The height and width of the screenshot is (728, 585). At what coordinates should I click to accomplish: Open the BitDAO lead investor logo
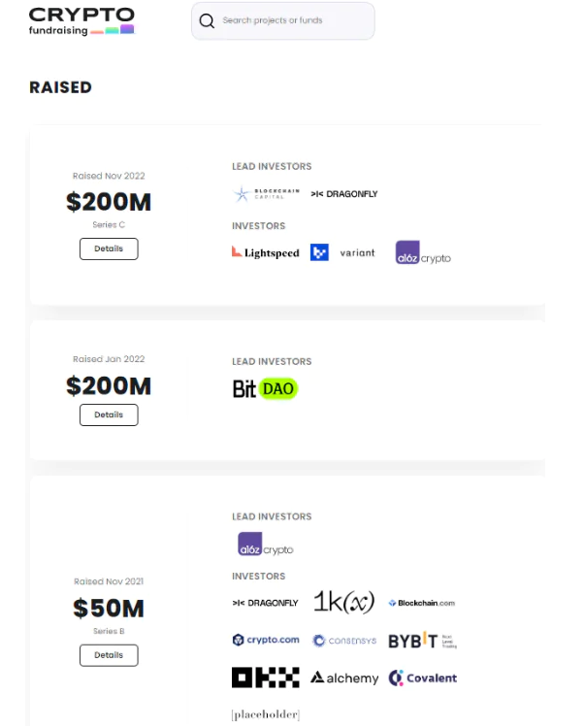coord(265,388)
